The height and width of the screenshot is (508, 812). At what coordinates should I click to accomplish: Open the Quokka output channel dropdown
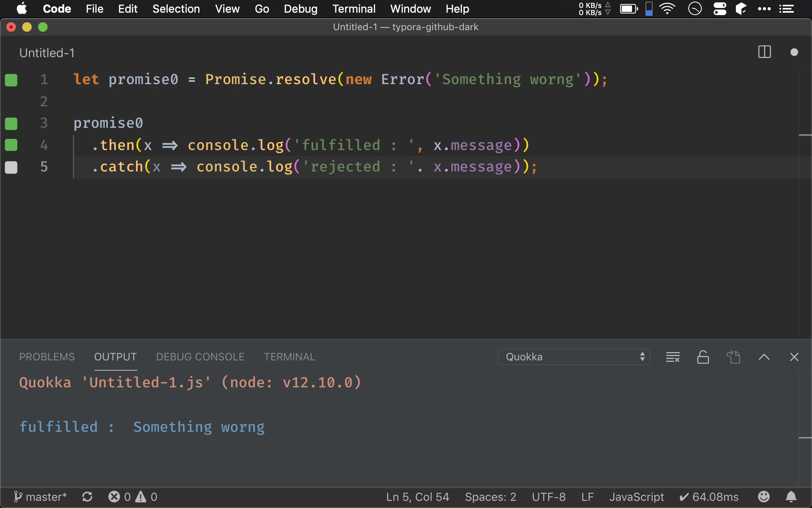click(x=573, y=357)
